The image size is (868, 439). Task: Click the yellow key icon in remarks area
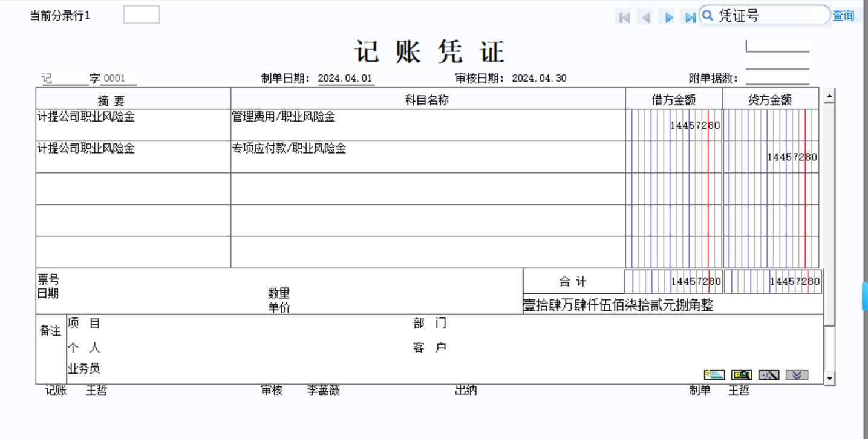tap(742, 375)
